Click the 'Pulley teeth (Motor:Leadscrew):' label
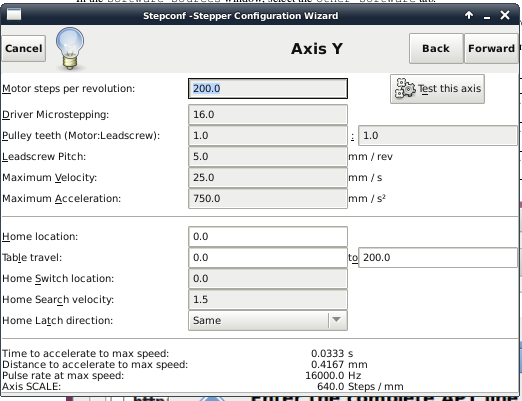The image size is (522, 401). coord(81,136)
